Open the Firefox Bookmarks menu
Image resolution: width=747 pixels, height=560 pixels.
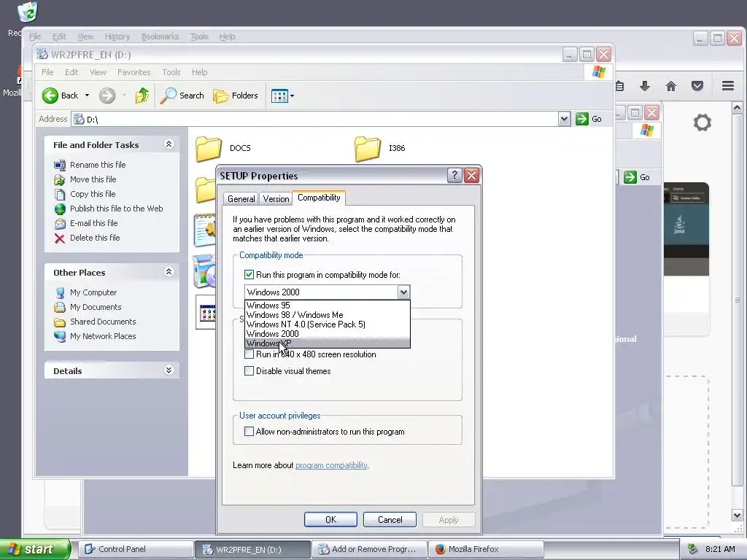point(160,36)
